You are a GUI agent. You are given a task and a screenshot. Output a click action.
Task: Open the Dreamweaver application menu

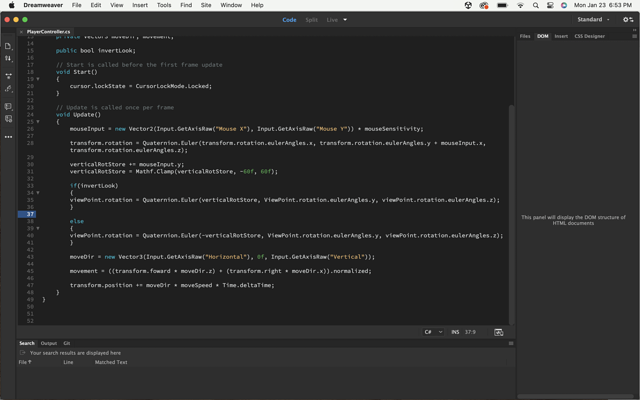[x=43, y=5]
